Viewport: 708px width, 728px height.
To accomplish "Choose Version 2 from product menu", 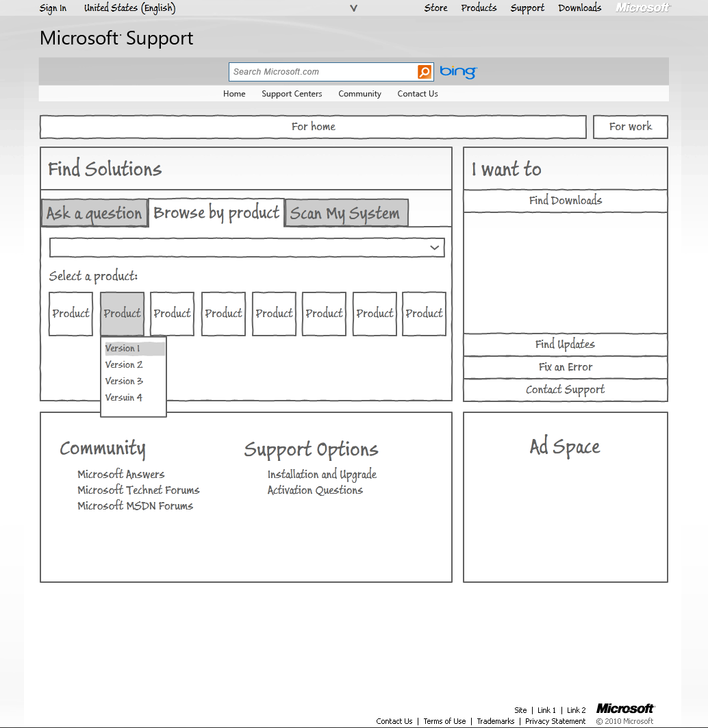I will (x=124, y=365).
